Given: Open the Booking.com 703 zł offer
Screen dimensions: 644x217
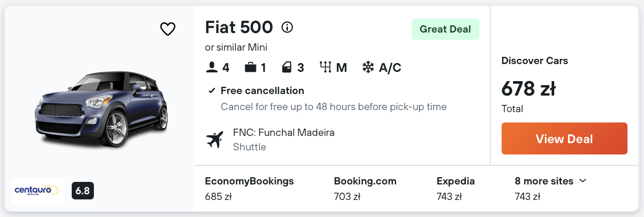Looking at the screenshot, I should tap(365, 189).
